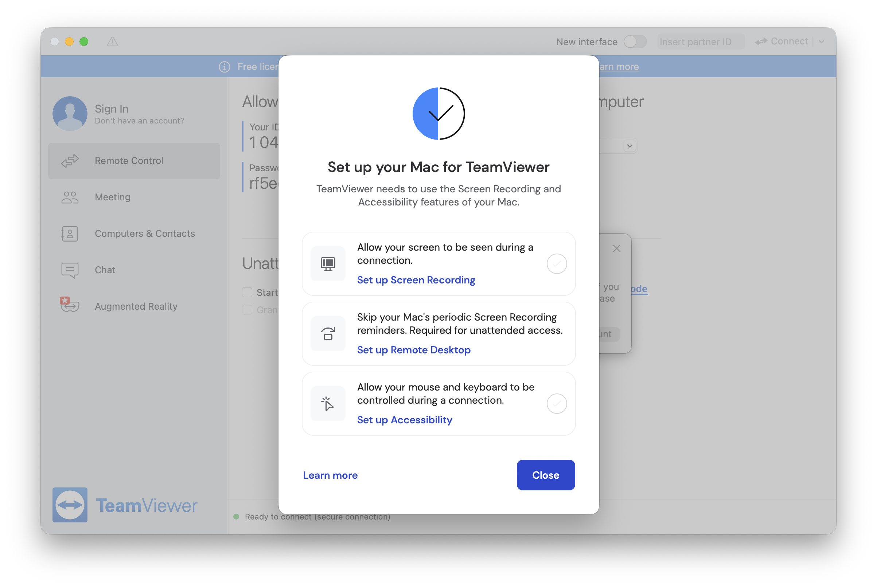The width and height of the screenshot is (877, 588).
Task: Click the clock checkmark icon in dialog header
Action: point(438,114)
